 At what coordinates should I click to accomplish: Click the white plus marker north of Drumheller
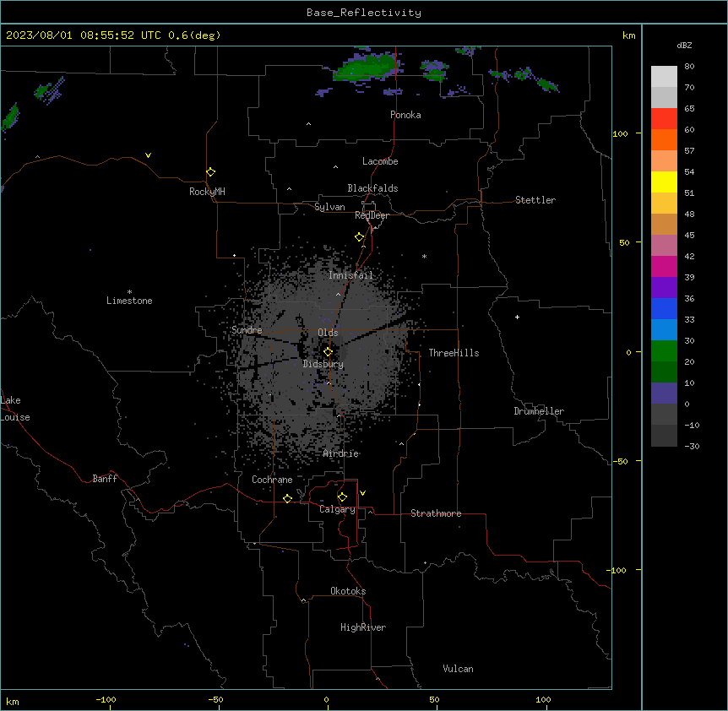click(517, 317)
